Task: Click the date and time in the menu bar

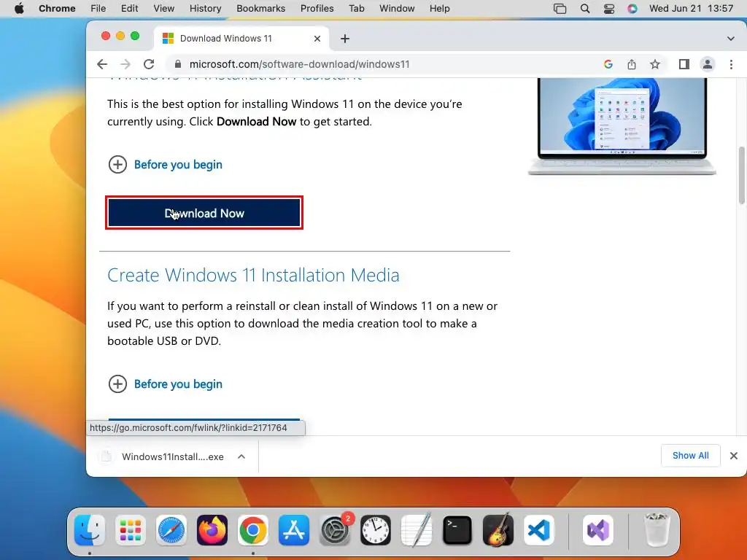Action: 692,9
